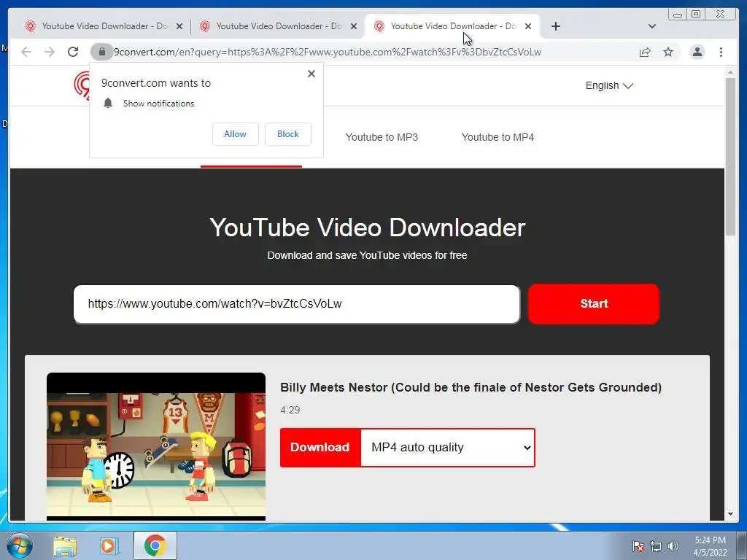
Task: Click the network tray icon
Action: click(656, 546)
